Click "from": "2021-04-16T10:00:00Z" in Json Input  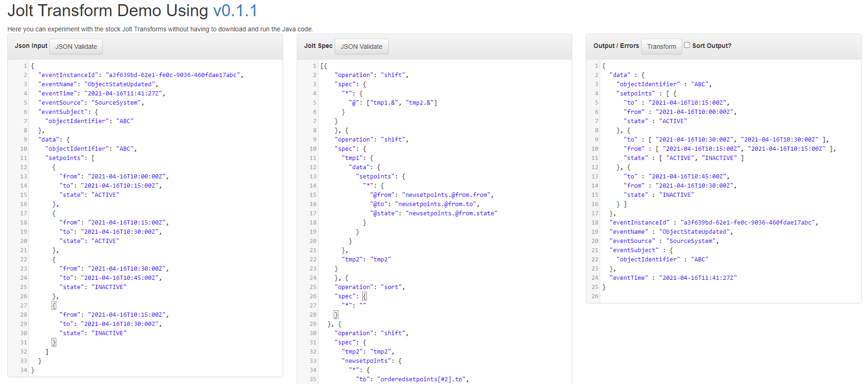[114, 176]
